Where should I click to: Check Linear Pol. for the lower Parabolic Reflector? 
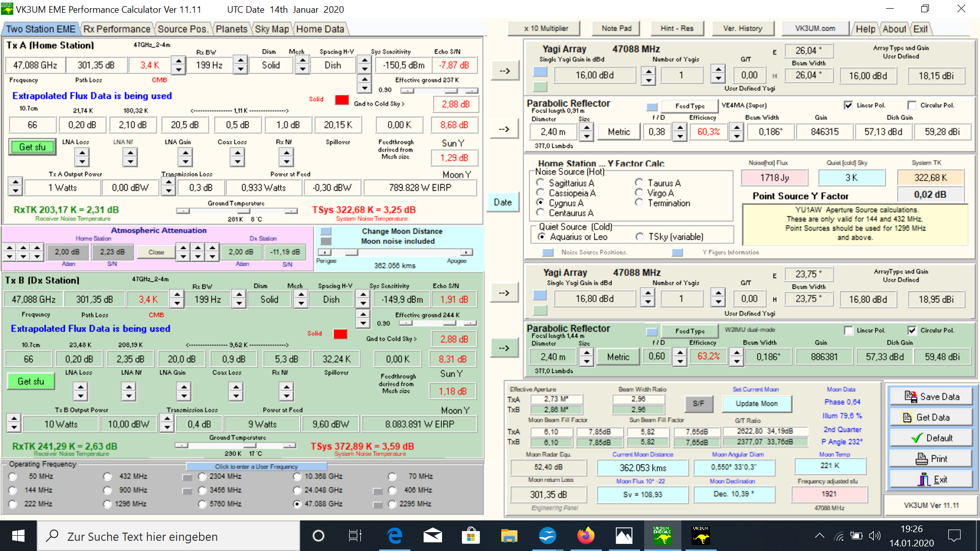848,331
